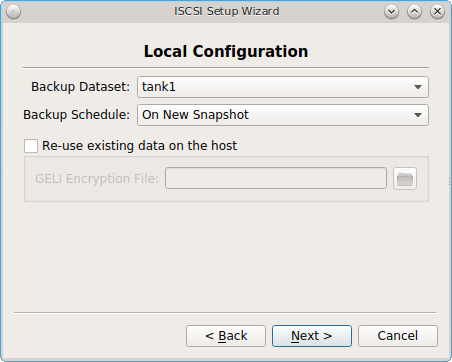Open the window menu icon in title bar
452x362 pixels.
(14, 12)
